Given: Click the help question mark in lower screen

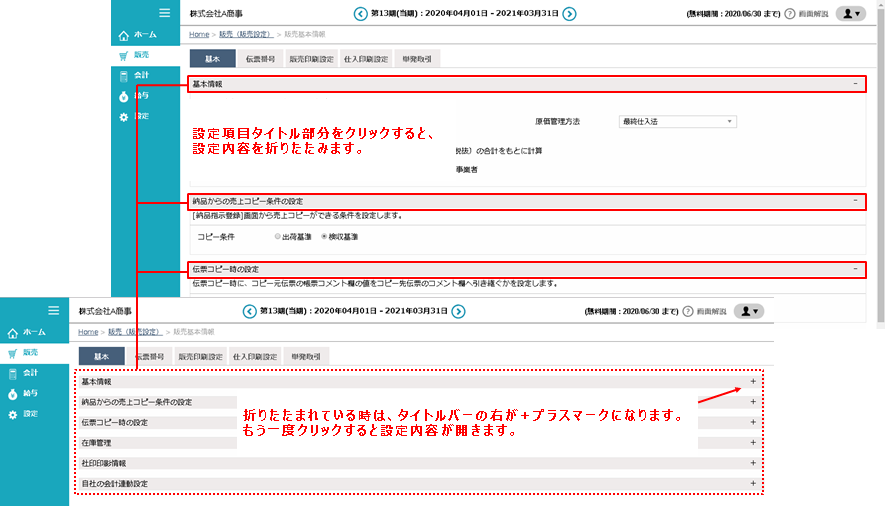Looking at the screenshot, I should (x=688, y=312).
